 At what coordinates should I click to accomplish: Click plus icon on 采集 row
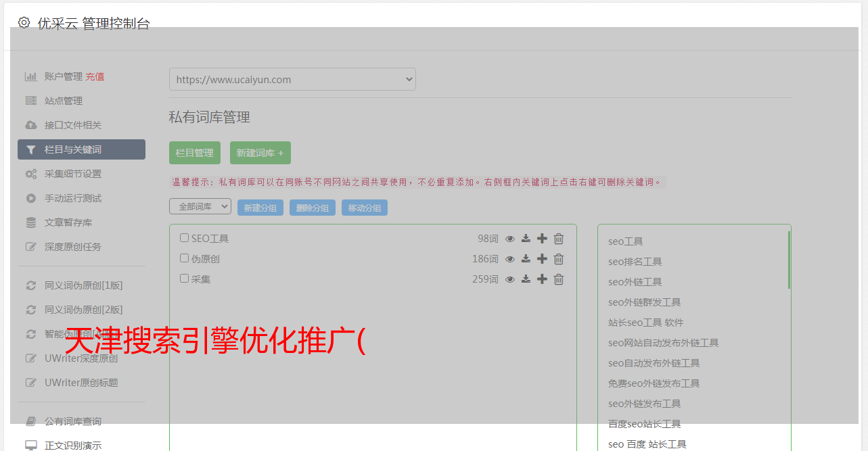pos(542,279)
